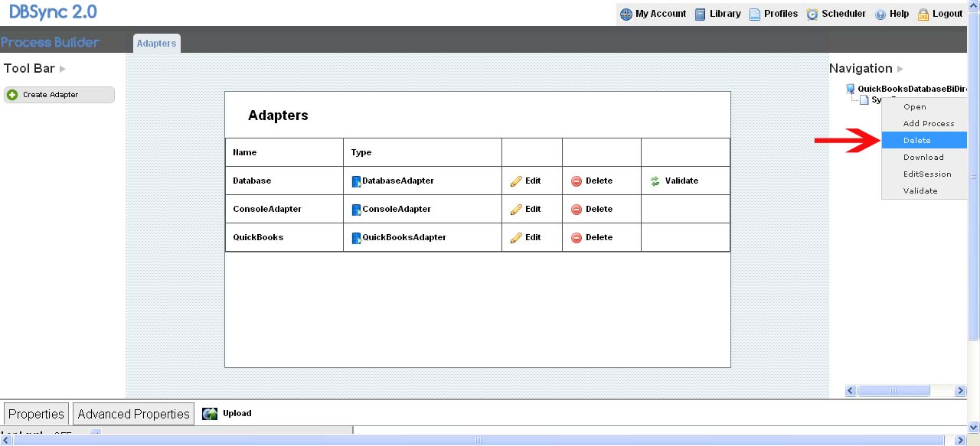Click the Logout padlock icon
The image size is (980, 446).
pyautogui.click(x=923, y=15)
